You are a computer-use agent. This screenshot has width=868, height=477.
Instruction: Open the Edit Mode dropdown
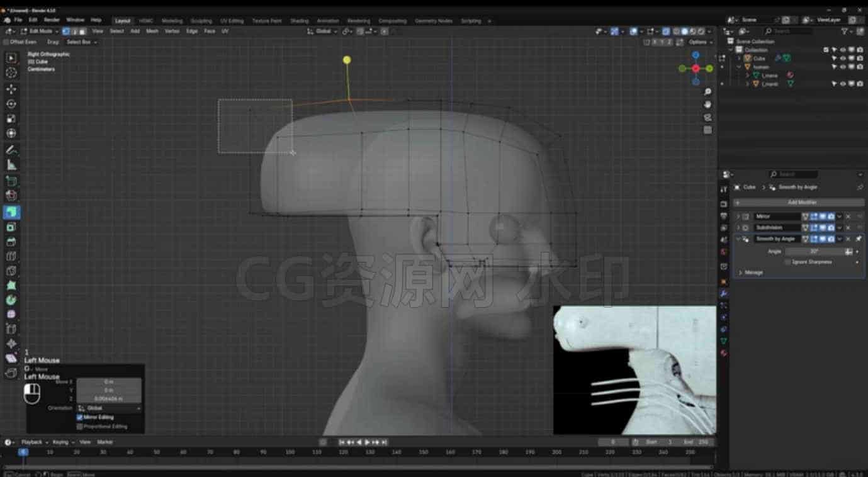pos(40,31)
